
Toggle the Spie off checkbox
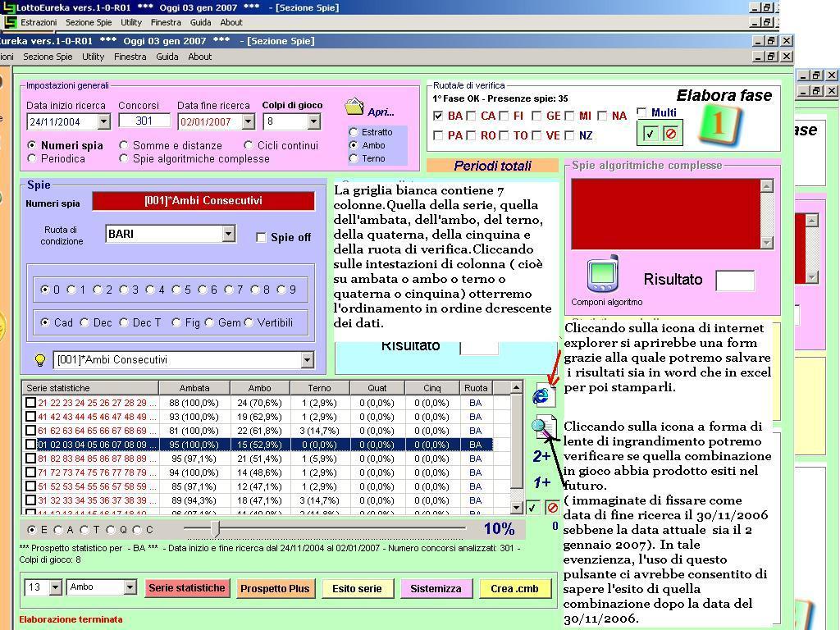tap(261, 237)
